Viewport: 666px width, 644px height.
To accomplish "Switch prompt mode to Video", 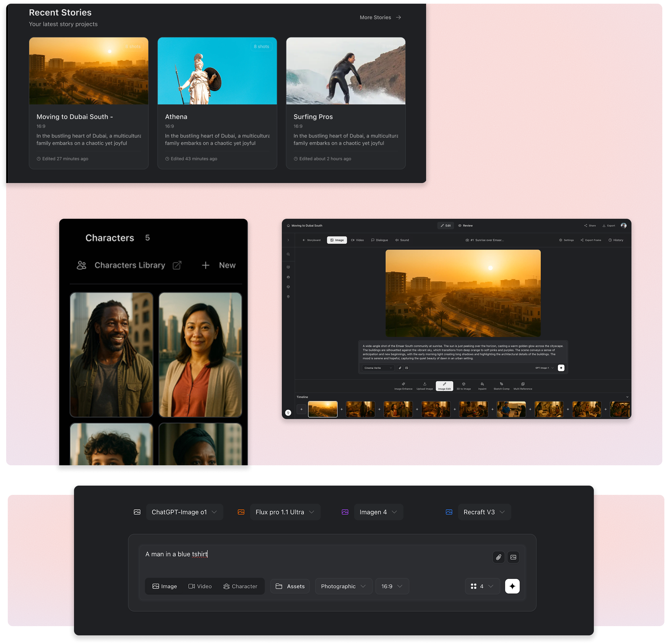I will tap(200, 586).
